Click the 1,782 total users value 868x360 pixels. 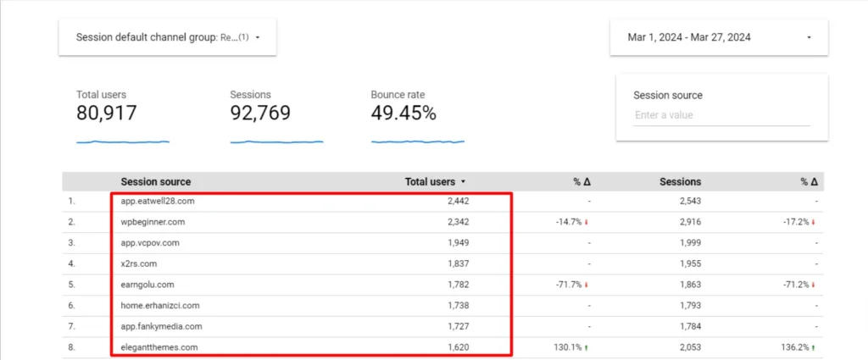(x=459, y=285)
